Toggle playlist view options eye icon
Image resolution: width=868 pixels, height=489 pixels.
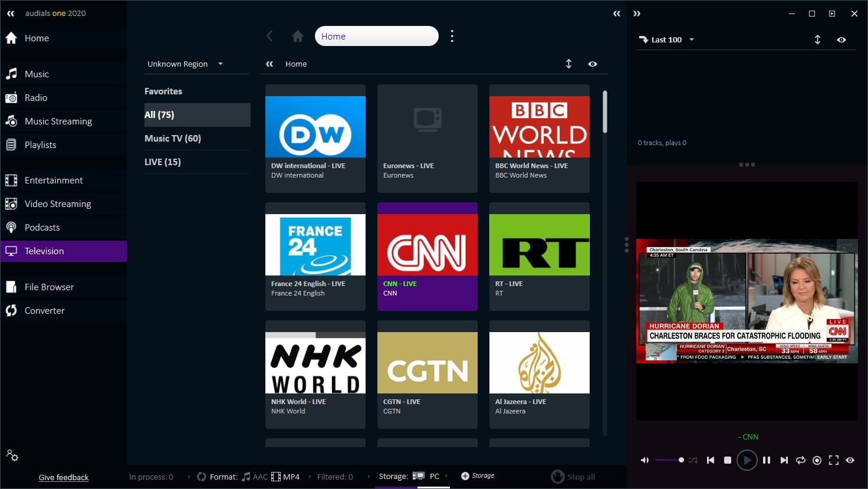coord(841,40)
